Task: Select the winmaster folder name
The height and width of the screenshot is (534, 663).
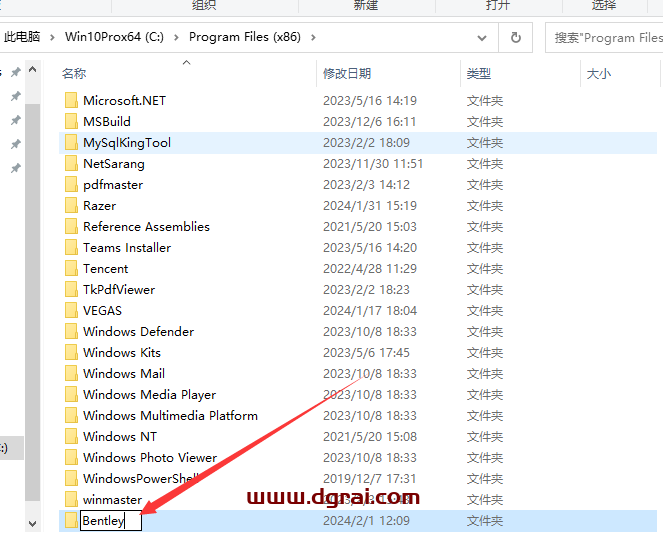Action: pyautogui.click(x=112, y=499)
